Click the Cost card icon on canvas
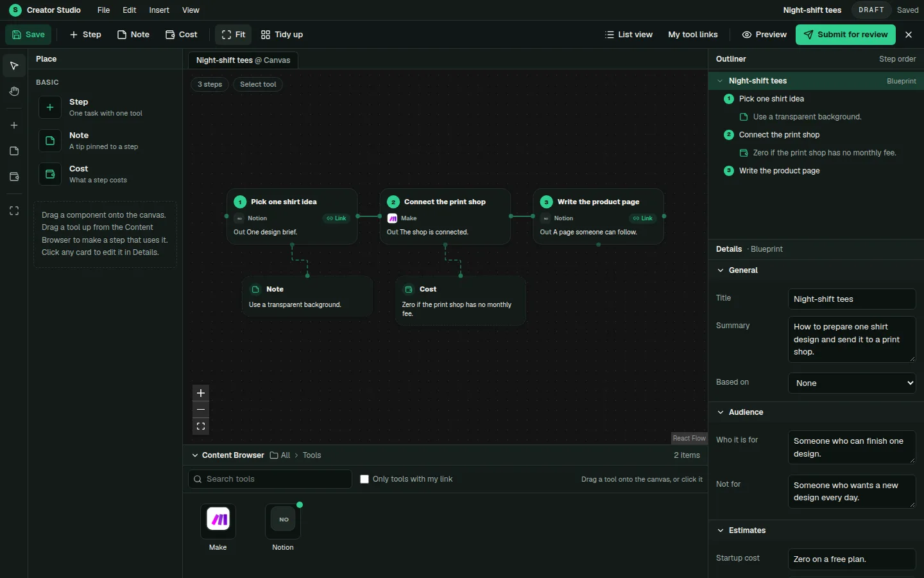The width and height of the screenshot is (924, 578). point(409,290)
